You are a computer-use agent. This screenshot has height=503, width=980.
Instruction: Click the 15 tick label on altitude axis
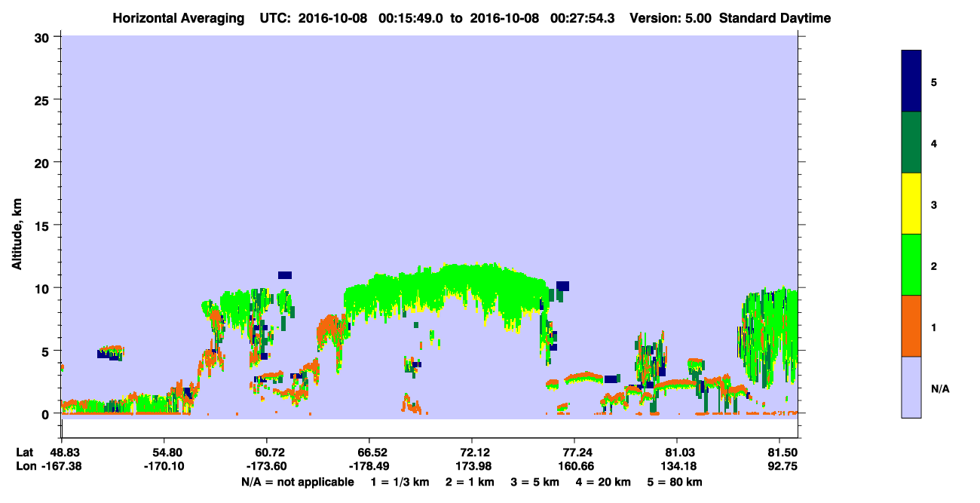coord(44,225)
